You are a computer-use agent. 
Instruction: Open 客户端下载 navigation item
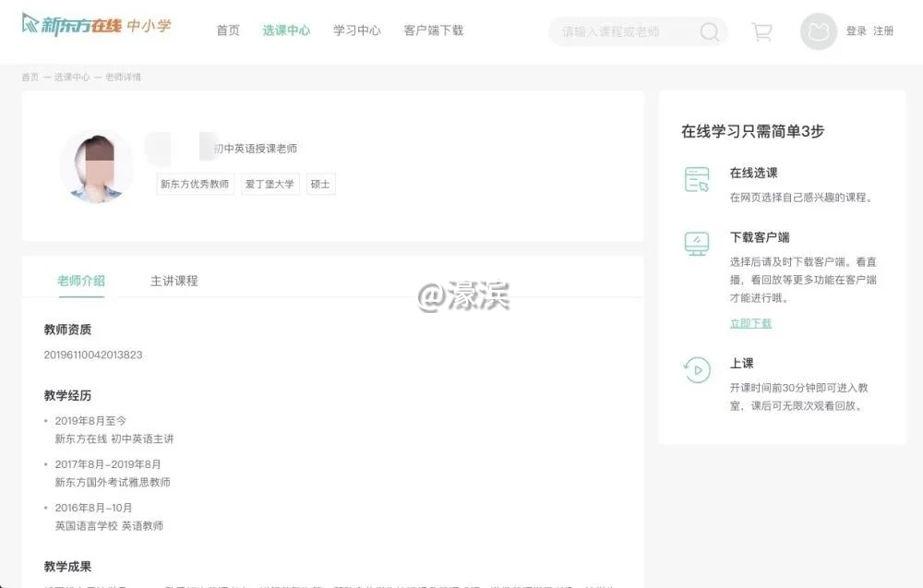point(433,30)
